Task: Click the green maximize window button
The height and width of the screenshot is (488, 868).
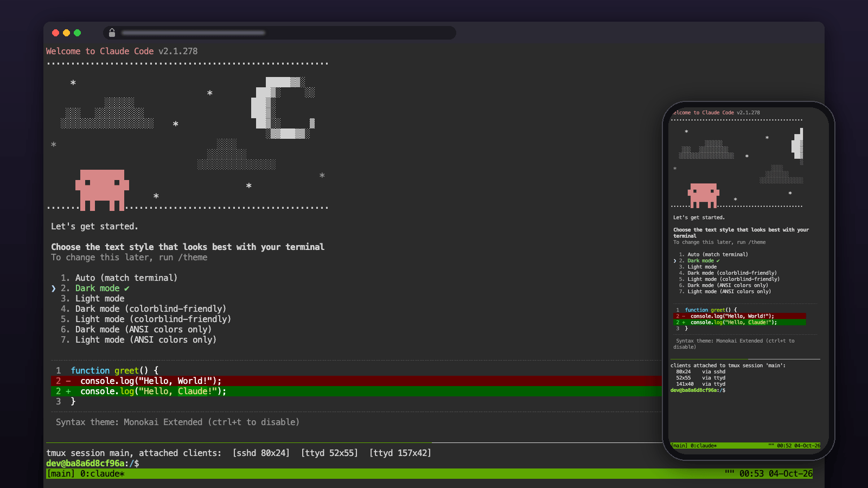Action: click(78, 33)
